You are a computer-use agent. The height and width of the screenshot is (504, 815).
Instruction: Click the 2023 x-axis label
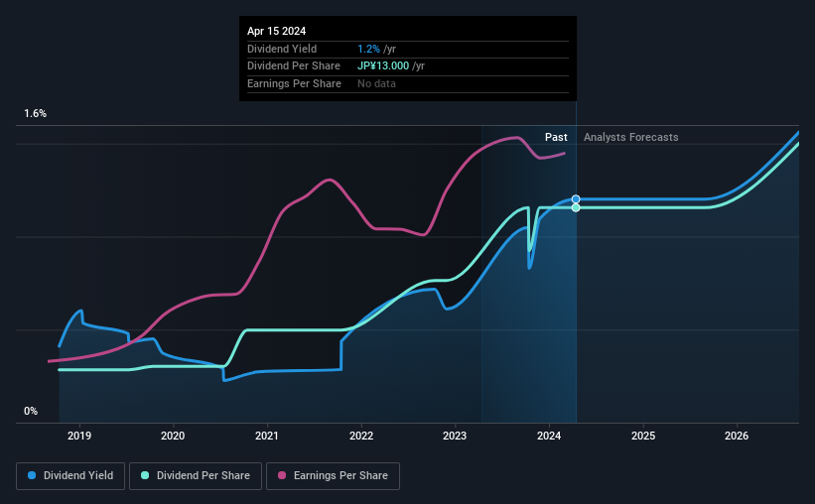point(455,436)
